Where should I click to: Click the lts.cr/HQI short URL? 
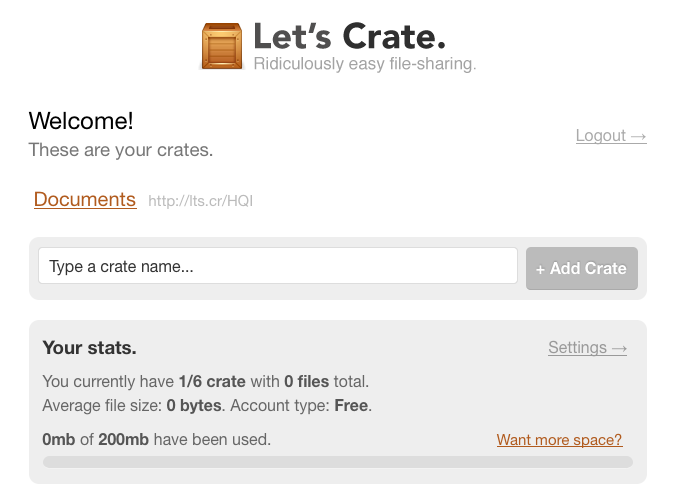click(200, 201)
